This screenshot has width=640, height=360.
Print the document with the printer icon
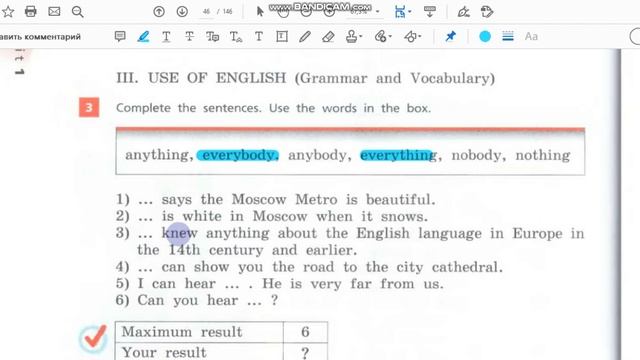[31, 11]
